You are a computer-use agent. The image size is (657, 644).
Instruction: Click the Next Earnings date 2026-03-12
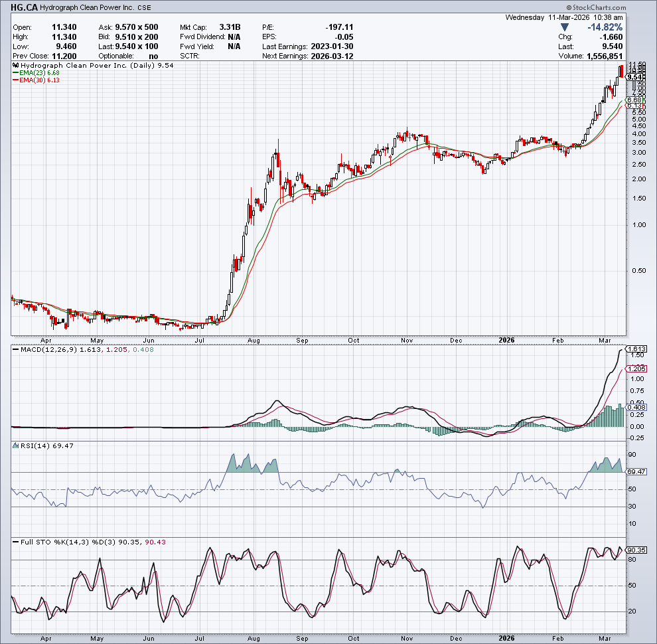332,56
